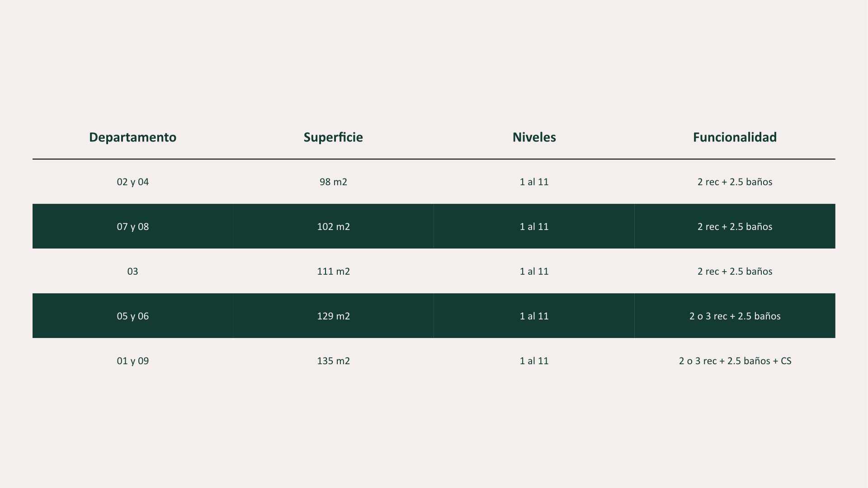Image resolution: width=868 pixels, height=488 pixels.
Task: Select the 129 m2 surface cell
Action: [333, 316]
